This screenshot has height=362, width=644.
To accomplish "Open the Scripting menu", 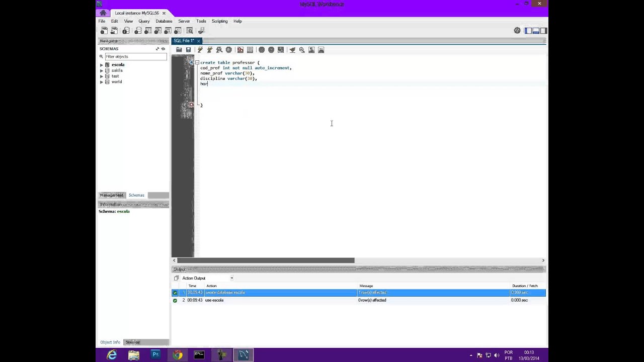I will coord(220,21).
